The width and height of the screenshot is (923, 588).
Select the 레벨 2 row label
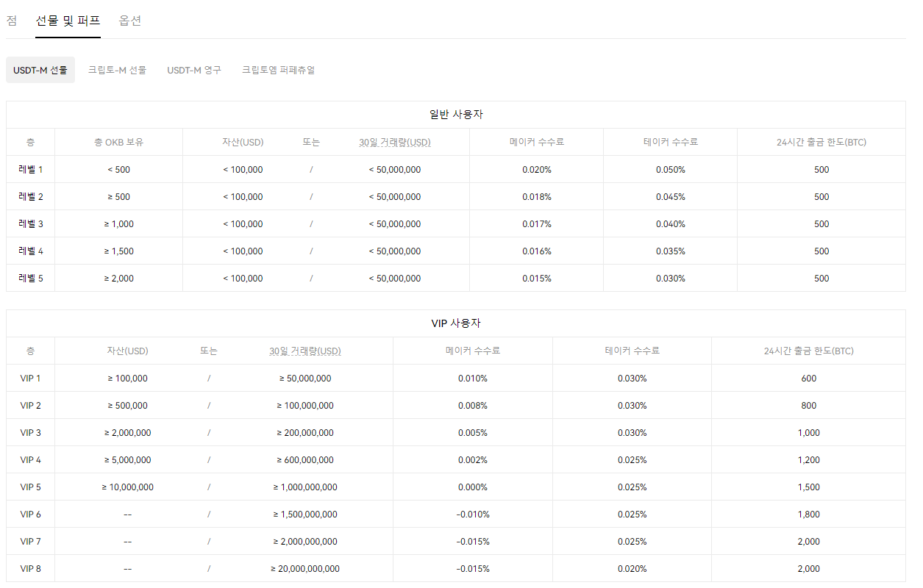pos(31,197)
